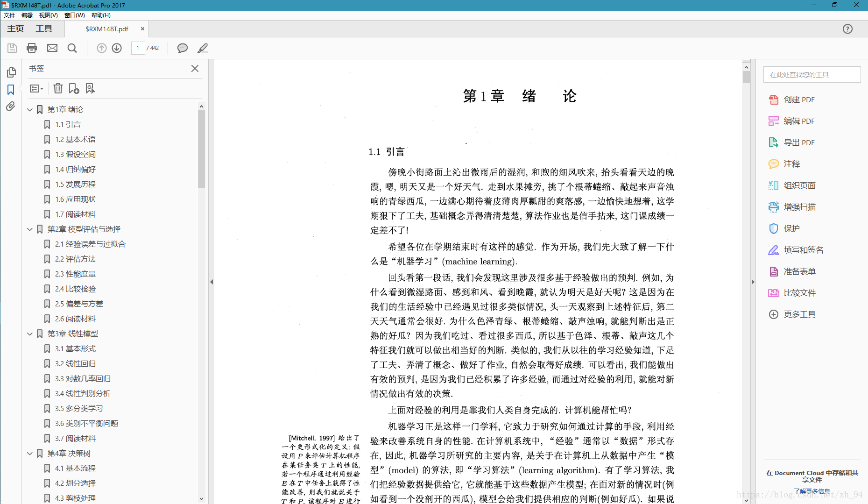
Task: Open Create PDF tool
Action: coord(792,99)
